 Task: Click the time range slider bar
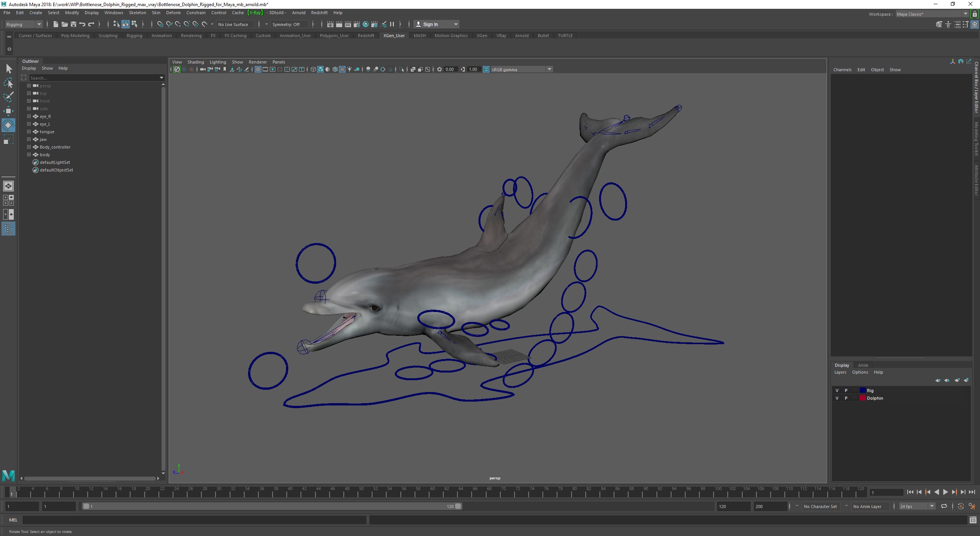(x=272, y=506)
